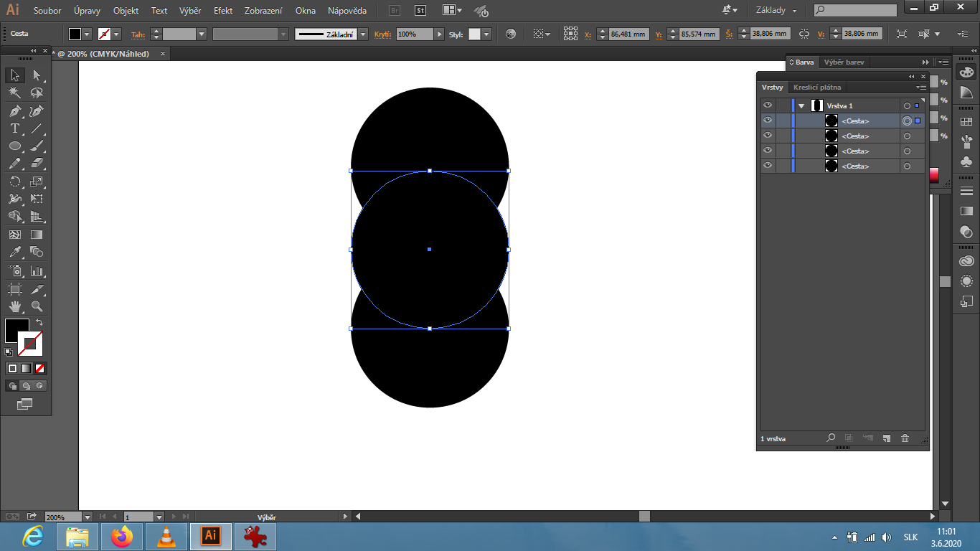Select the Pen tool
Image resolution: width=980 pixels, height=551 pixels.
14,111
